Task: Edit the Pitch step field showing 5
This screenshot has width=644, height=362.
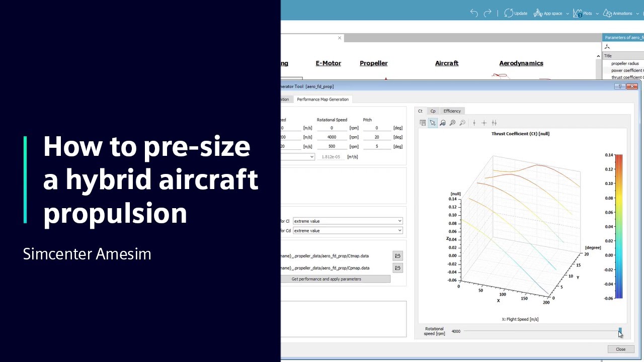Action: pos(376,146)
